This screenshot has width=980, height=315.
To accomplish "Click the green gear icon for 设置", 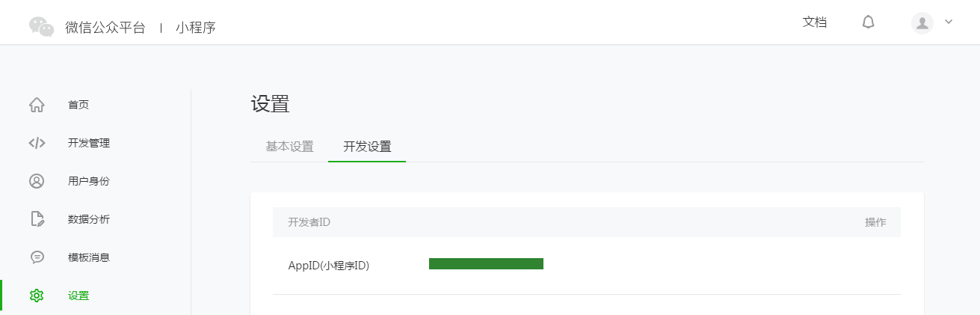I will coord(37,296).
